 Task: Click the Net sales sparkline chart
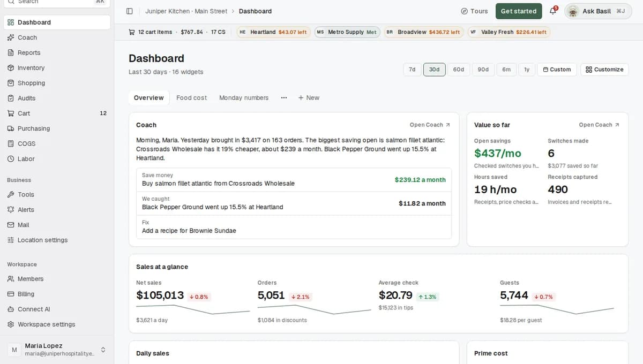point(193,309)
